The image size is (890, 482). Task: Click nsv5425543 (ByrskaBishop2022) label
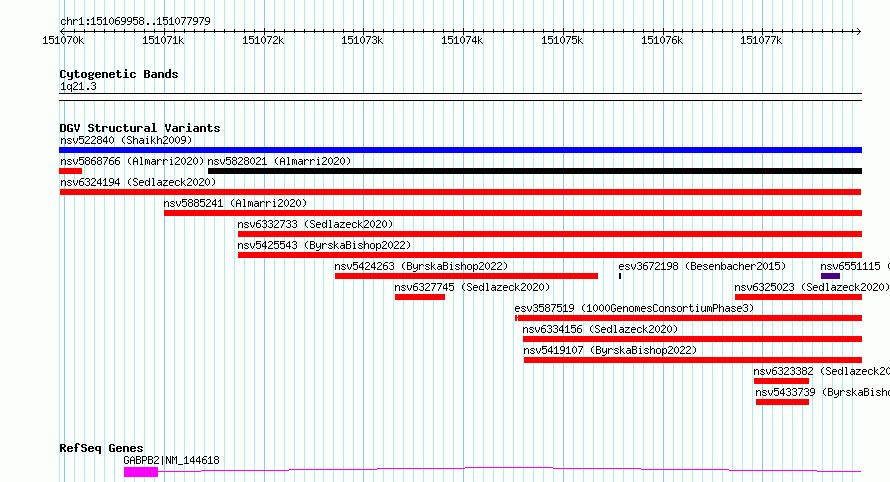click(x=324, y=245)
